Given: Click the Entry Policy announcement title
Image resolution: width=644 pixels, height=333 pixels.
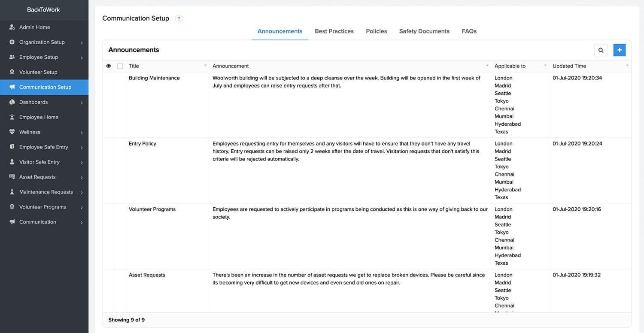Looking at the screenshot, I should pyautogui.click(x=143, y=144).
